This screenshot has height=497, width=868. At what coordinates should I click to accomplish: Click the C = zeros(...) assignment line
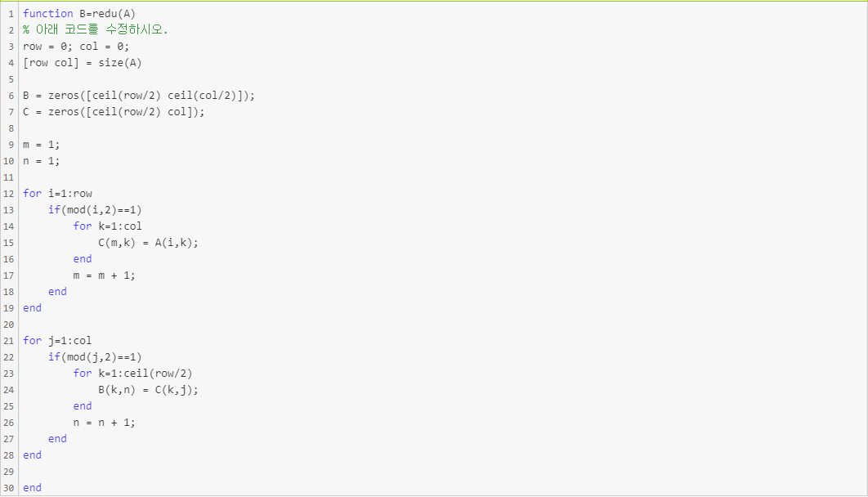click(x=114, y=112)
